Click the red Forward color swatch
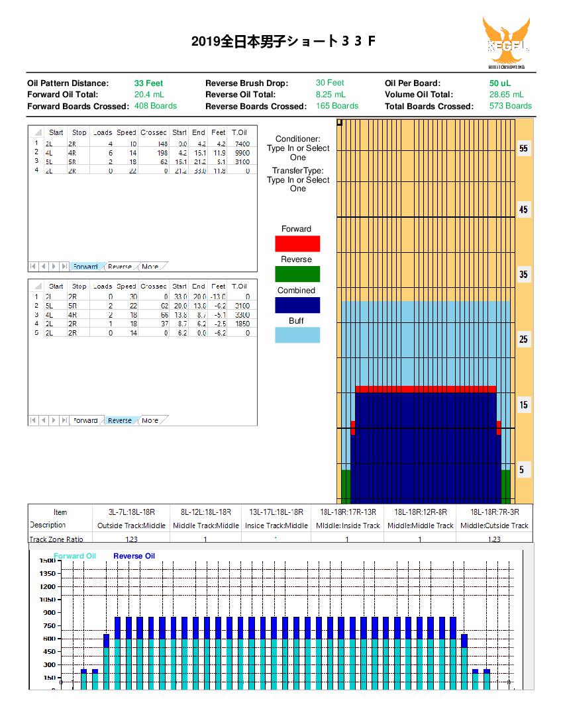This screenshot has height=728, width=563. tap(297, 244)
